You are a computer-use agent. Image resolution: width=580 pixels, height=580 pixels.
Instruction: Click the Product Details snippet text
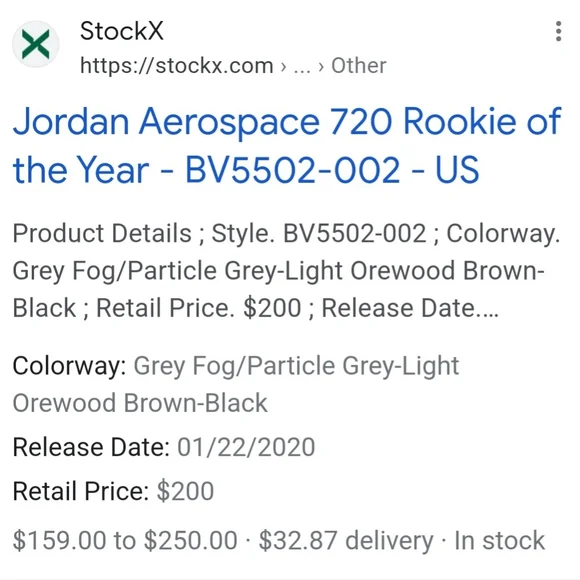pos(102,233)
